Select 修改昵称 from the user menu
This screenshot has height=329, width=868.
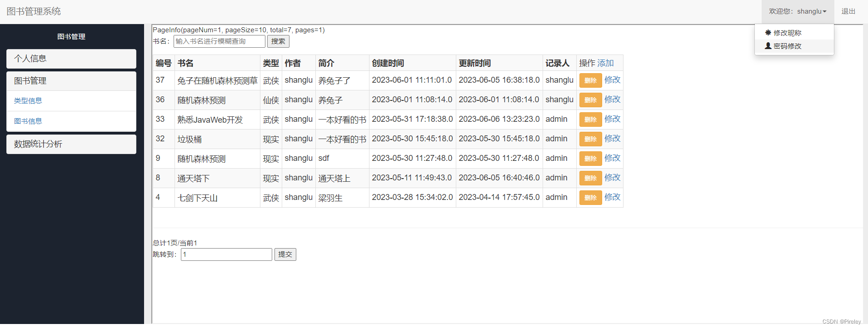794,33
